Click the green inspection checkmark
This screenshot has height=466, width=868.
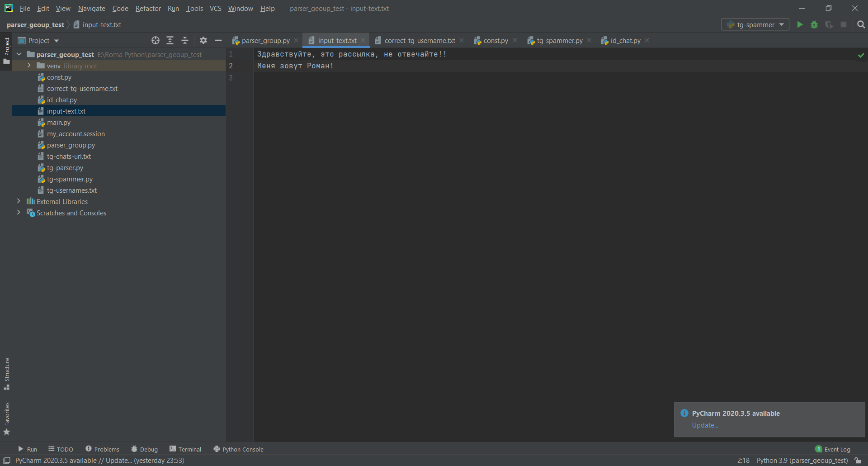click(x=861, y=55)
